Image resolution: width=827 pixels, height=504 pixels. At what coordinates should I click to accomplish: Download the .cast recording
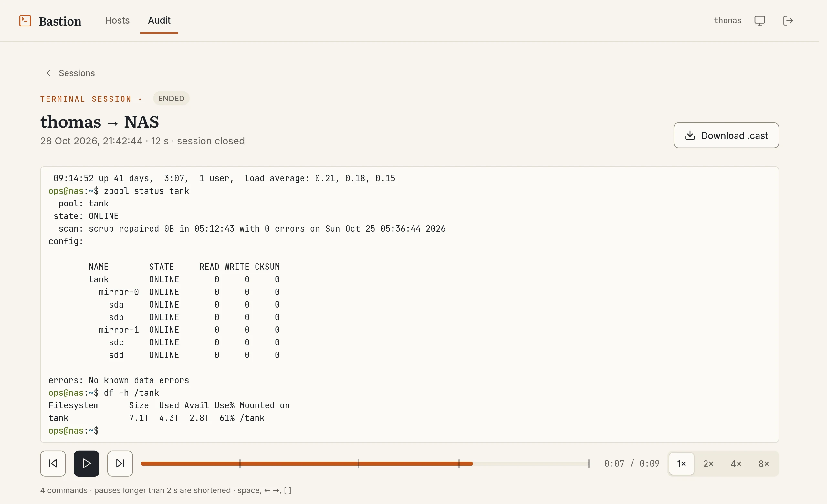[726, 135]
